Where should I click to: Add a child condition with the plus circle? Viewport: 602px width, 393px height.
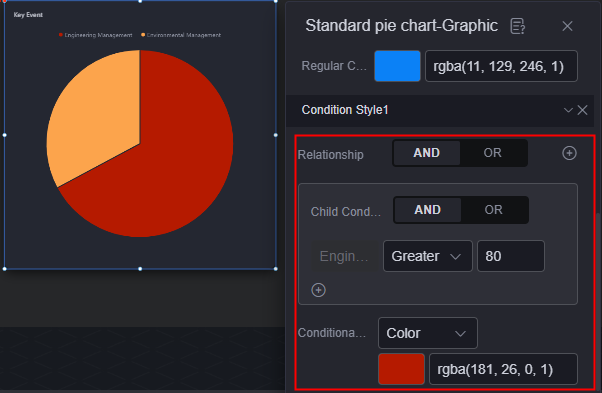pyautogui.click(x=318, y=290)
